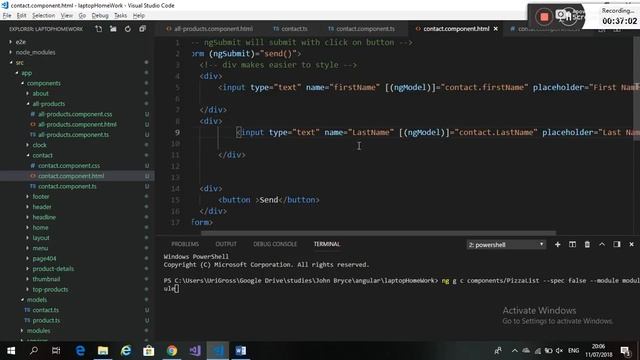
Task: Open Microsoft Store from taskbar
Action: pyautogui.click(x=149, y=351)
